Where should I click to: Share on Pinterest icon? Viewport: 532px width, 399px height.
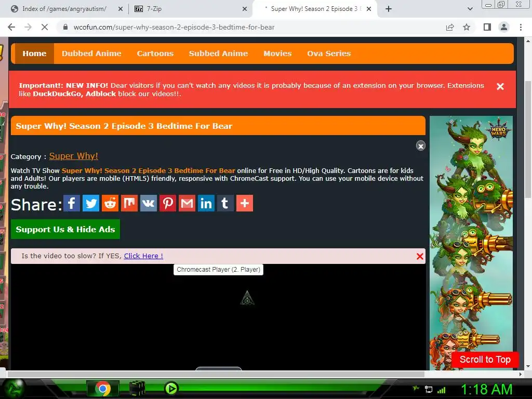click(x=168, y=203)
